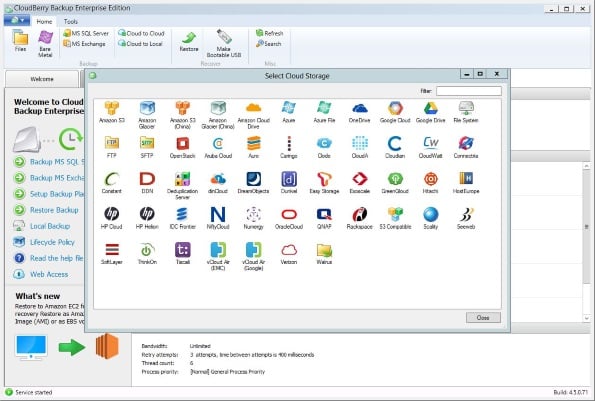Open the Restore Backup link
This screenshot has height=401, width=595.
54,210
